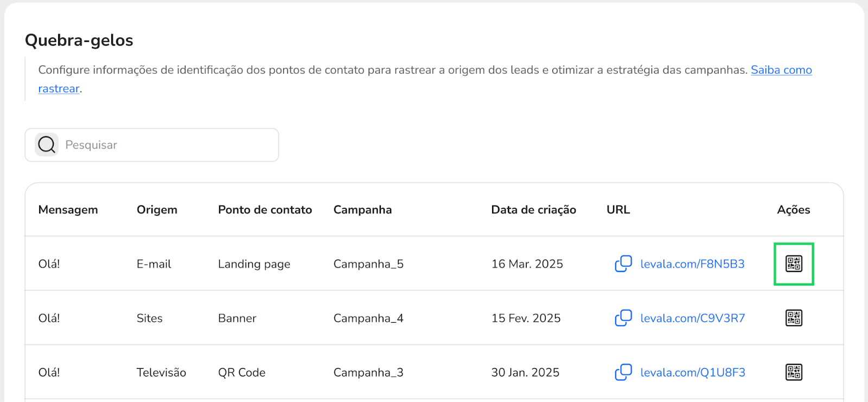Screen dimensions: 868x402
Task: Open QR code for Campanha_3 row
Action: coord(794,372)
